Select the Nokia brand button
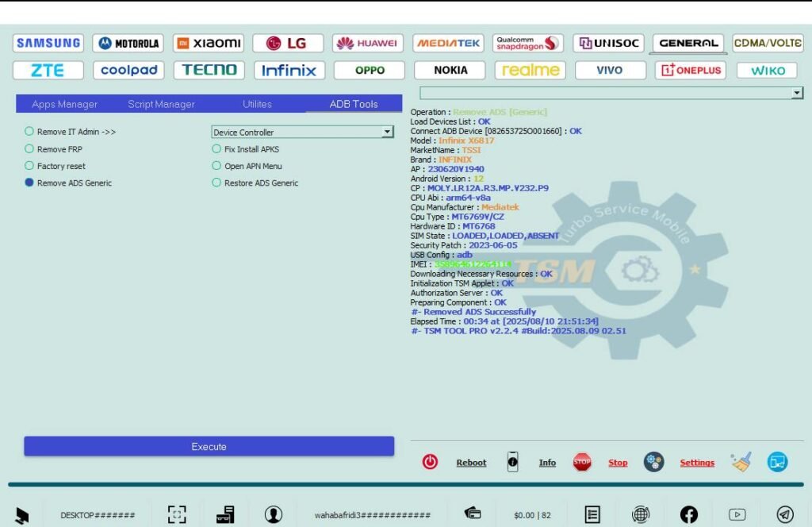Screen dimensions: 812x527 tap(450, 70)
